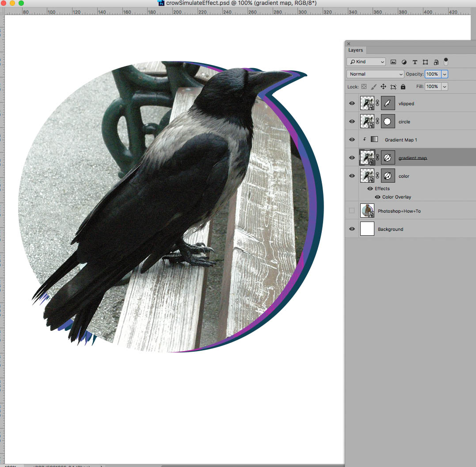Select the Lock position icon
The width and height of the screenshot is (476, 467).
pyautogui.click(x=383, y=87)
